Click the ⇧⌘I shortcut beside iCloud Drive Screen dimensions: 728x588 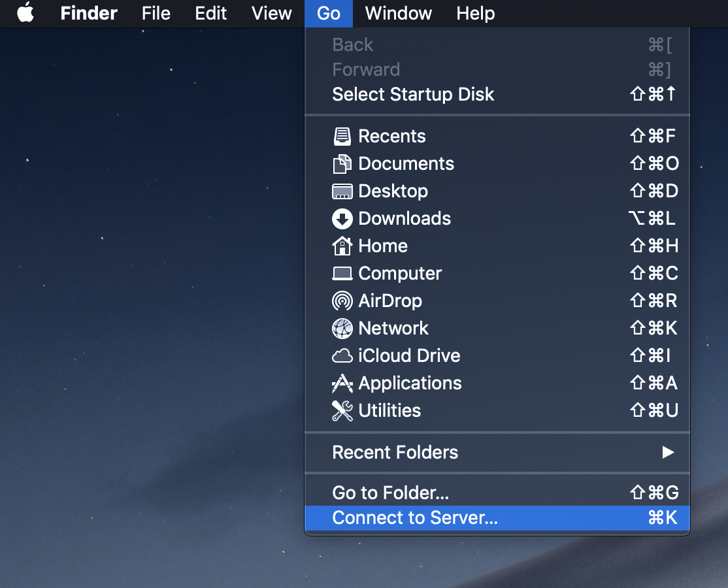coord(650,355)
